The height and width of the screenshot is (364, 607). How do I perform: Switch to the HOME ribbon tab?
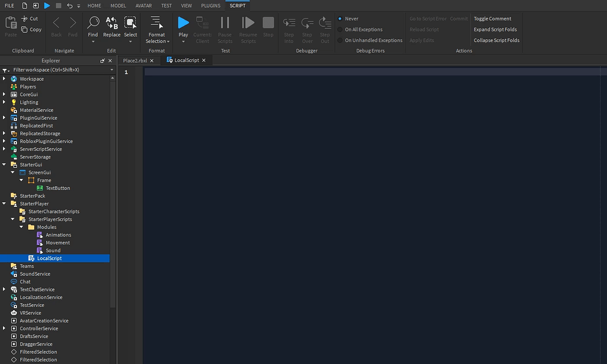tap(94, 5)
